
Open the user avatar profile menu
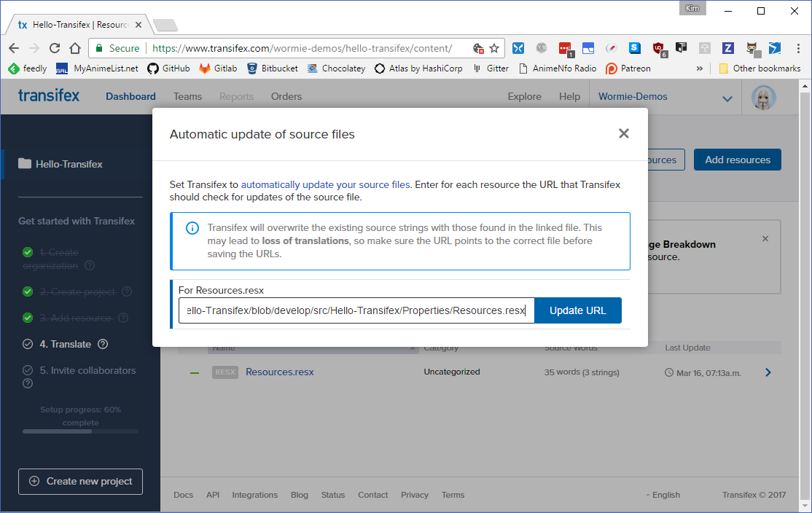pyautogui.click(x=763, y=98)
